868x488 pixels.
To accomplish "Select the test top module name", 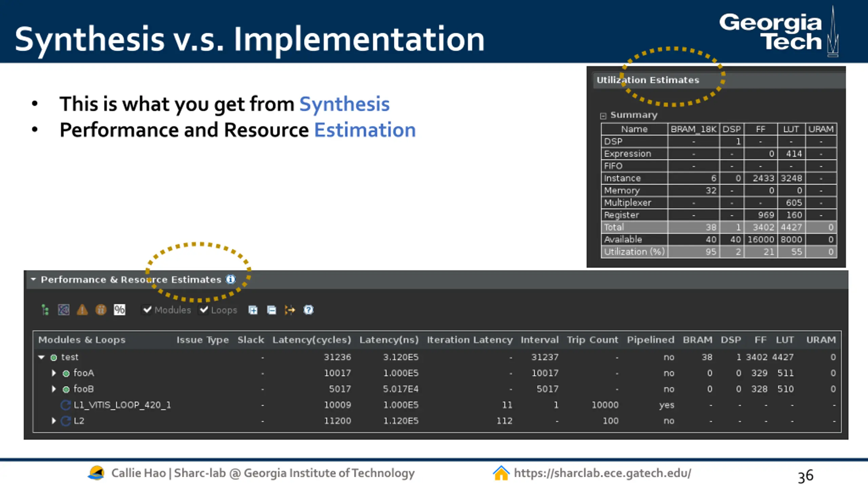I will coord(70,357).
